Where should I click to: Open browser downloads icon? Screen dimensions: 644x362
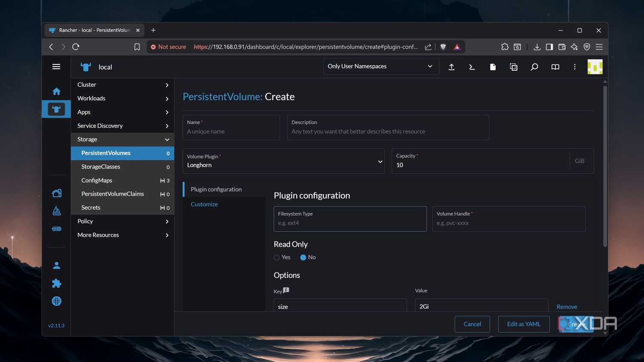click(537, 47)
